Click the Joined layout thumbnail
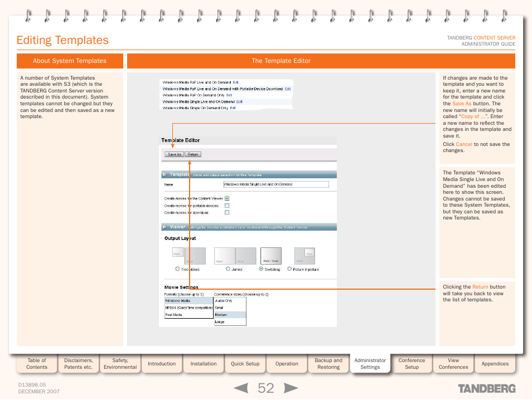532x400 pixels. tap(235, 256)
